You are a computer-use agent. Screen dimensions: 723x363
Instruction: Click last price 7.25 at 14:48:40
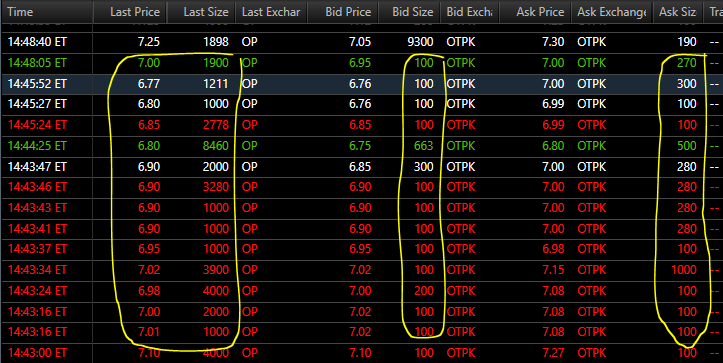pyautogui.click(x=149, y=42)
